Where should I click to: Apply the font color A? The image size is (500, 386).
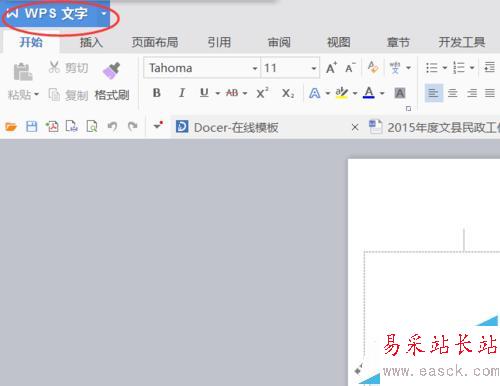coord(369,93)
